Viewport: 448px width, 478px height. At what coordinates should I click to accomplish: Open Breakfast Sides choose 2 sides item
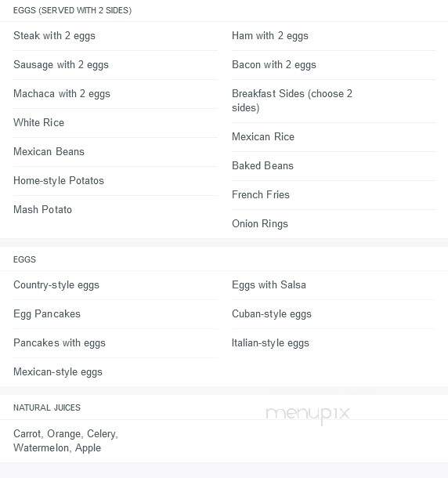(x=292, y=100)
